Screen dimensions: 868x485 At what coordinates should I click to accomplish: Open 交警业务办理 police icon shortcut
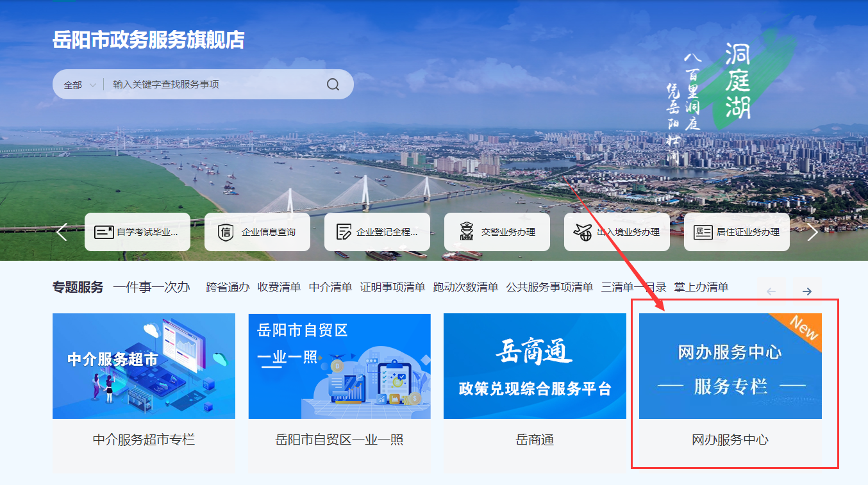click(x=497, y=232)
